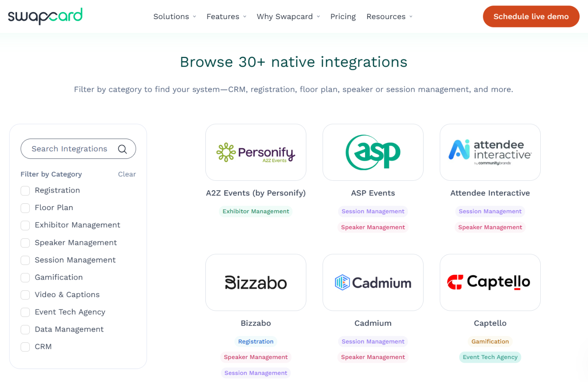This screenshot has width=588, height=392.
Task: Open the Personify A2Z Events logo card
Action: click(x=256, y=152)
